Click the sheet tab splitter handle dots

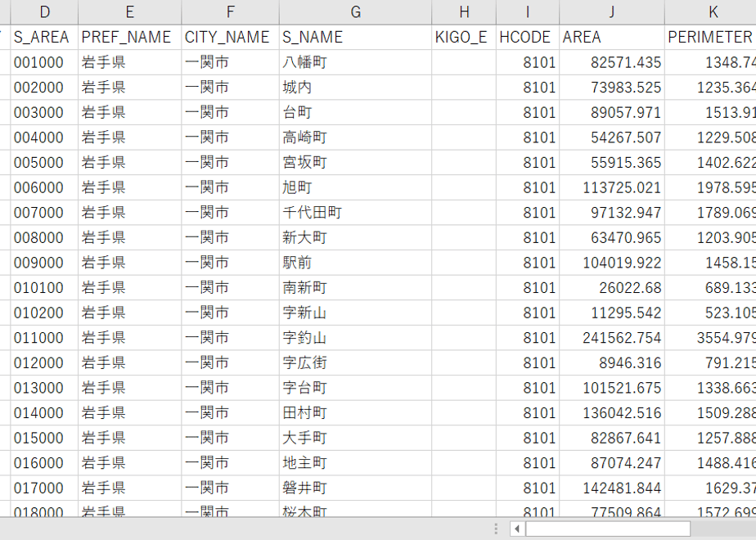pos(496,529)
